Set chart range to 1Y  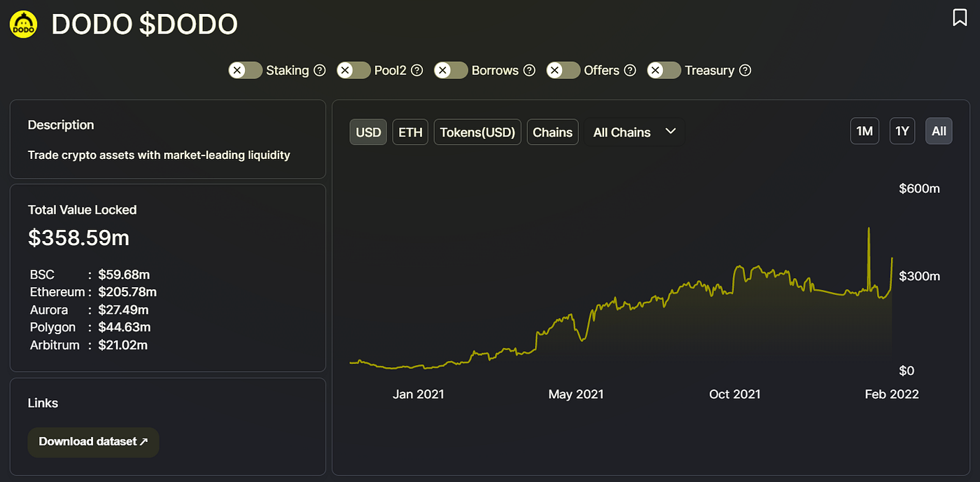pyautogui.click(x=902, y=131)
